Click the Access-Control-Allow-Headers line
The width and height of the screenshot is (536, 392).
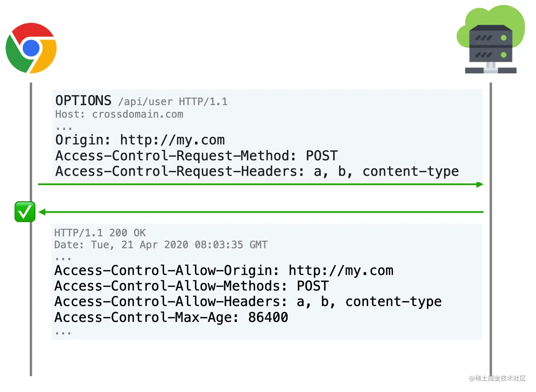pos(248,302)
